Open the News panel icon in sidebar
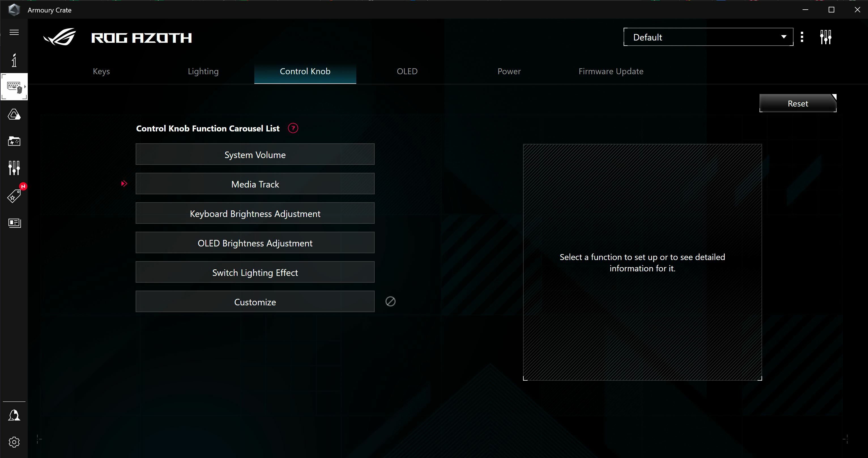The width and height of the screenshot is (868, 458). (x=14, y=223)
